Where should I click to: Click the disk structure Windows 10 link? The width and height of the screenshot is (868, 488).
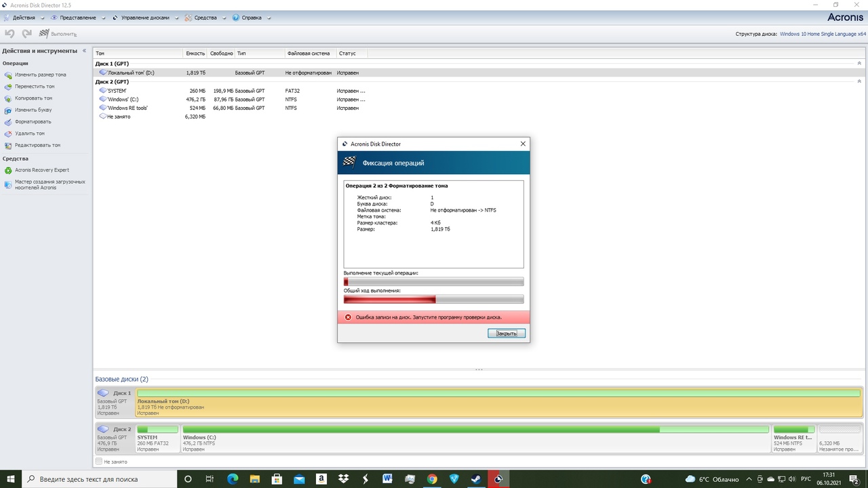(x=823, y=34)
